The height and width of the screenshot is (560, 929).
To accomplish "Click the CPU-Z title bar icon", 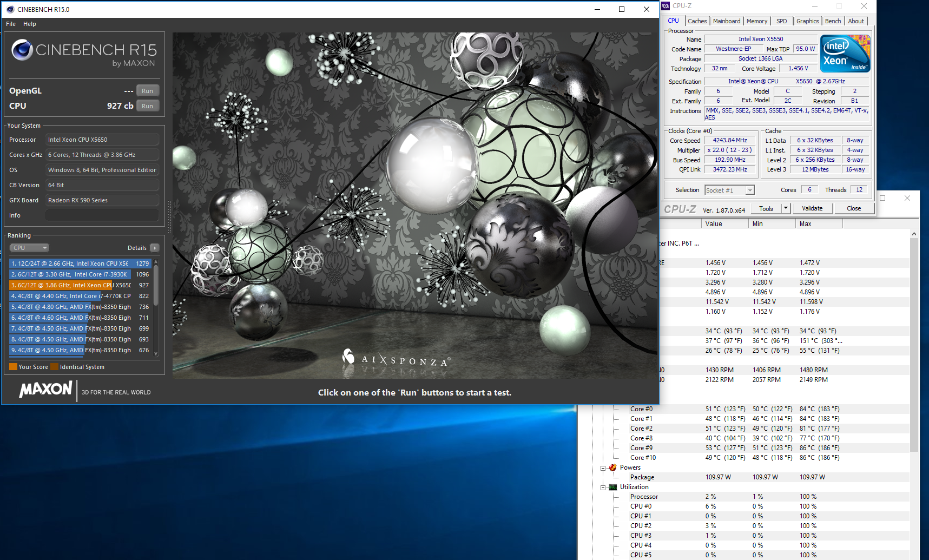I will pyautogui.click(x=666, y=6).
